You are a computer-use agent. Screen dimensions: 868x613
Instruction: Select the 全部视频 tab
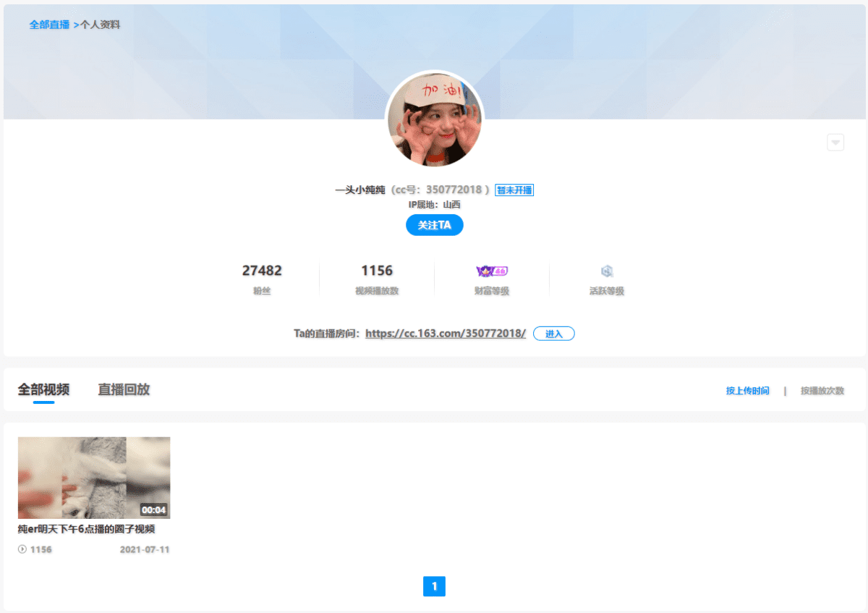pyautogui.click(x=42, y=389)
